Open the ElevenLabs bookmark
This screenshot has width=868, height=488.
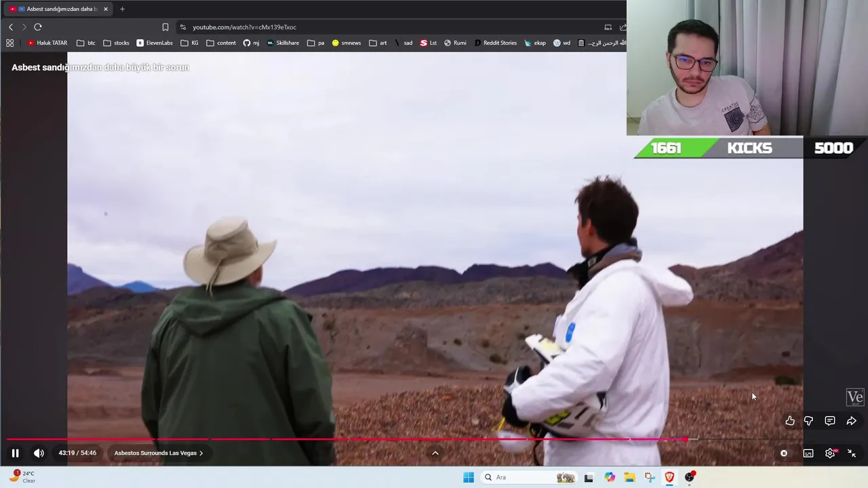pos(155,43)
